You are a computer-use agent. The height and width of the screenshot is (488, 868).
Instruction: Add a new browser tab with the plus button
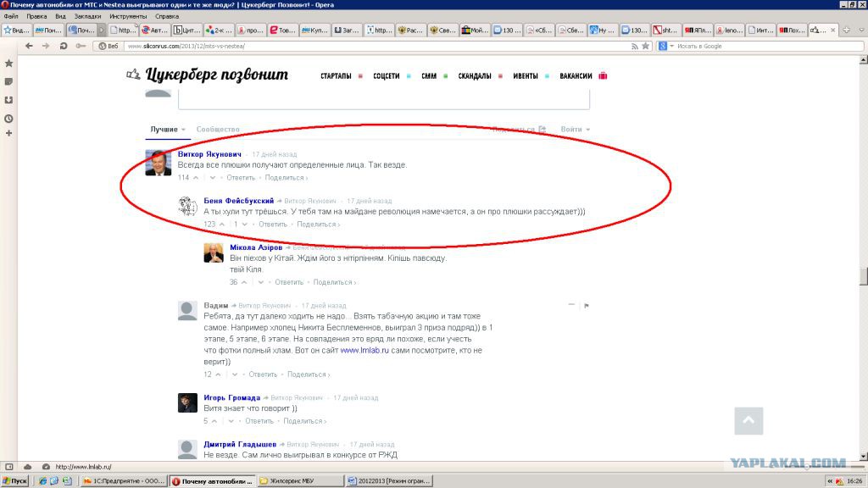click(847, 30)
